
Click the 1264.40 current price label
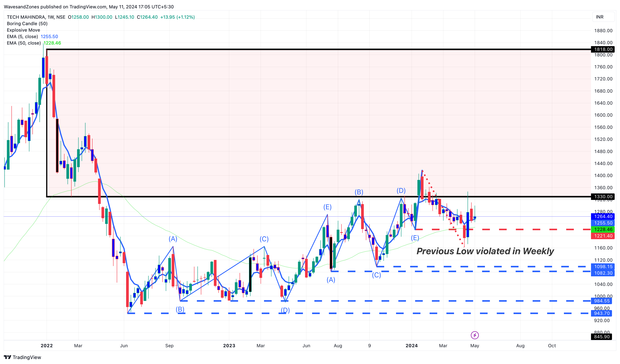click(x=603, y=216)
